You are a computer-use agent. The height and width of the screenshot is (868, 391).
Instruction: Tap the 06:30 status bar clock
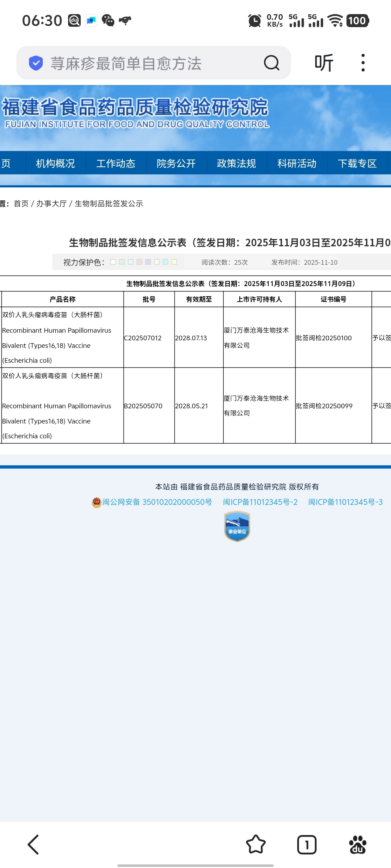click(x=42, y=21)
